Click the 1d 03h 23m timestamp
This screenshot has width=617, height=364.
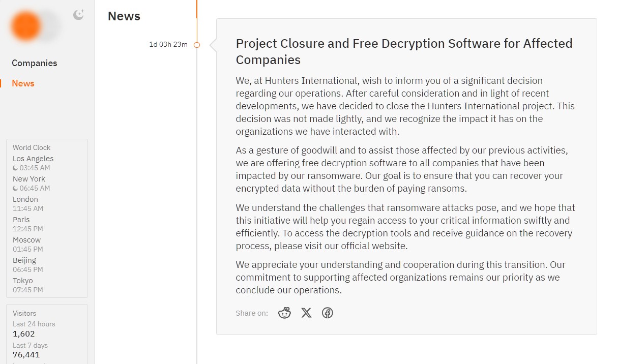pos(168,45)
